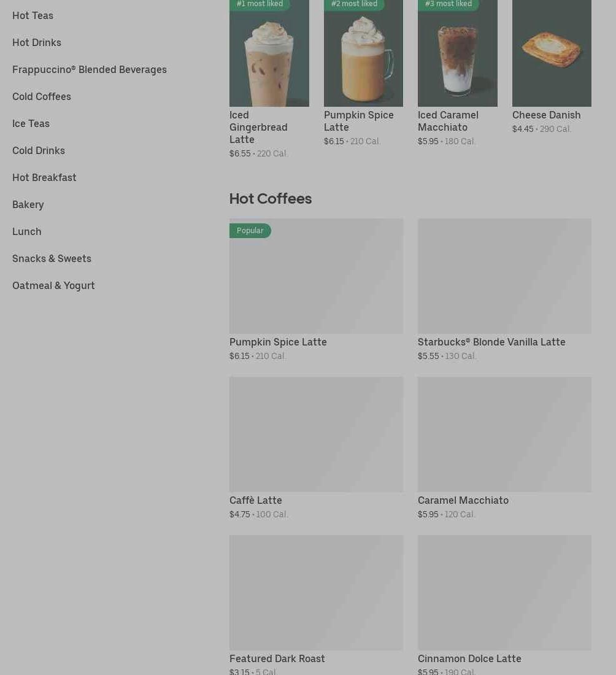
Task: Select the #2 most liked Pumpkin Spice Latte photo
Action: click(363, 53)
